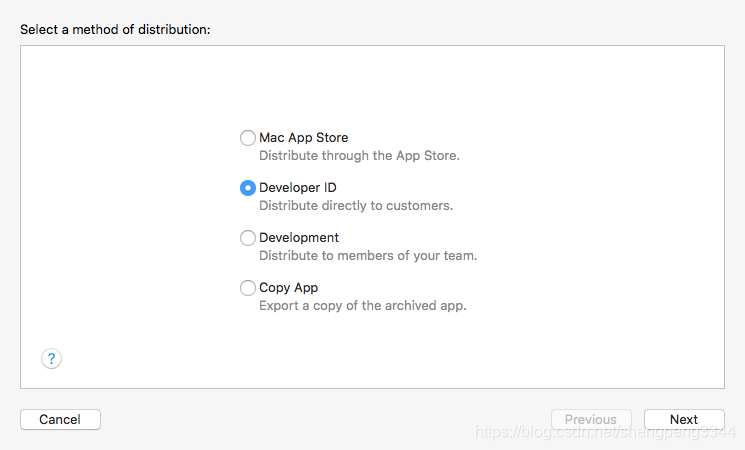Open help with the question mark icon

coord(51,358)
